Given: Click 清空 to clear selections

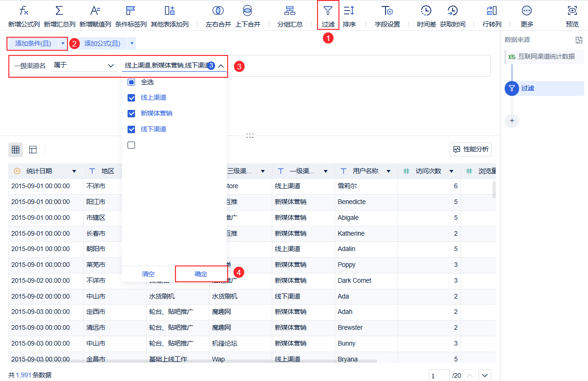Looking at the screenshot, I should (x=149, y=274).
